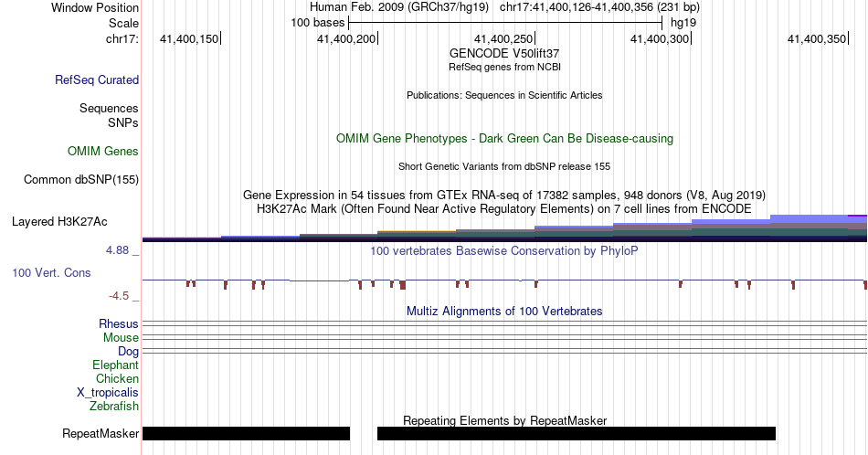Screen dimensions: 868x455
Task: Click the Layered H3K27Ac track label
Action: [x=59, y=221]
